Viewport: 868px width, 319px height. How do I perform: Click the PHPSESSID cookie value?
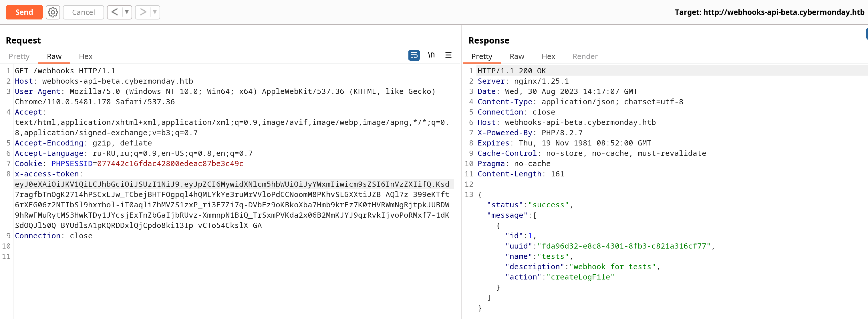tap(170, 164)
